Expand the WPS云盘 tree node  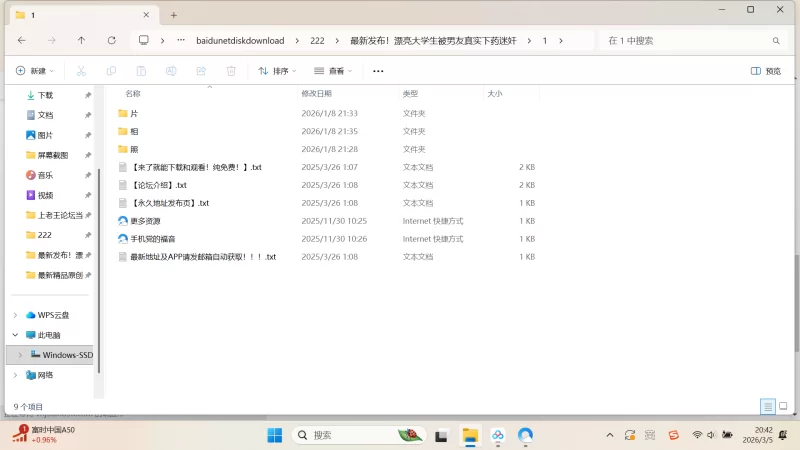coord(15,315)
